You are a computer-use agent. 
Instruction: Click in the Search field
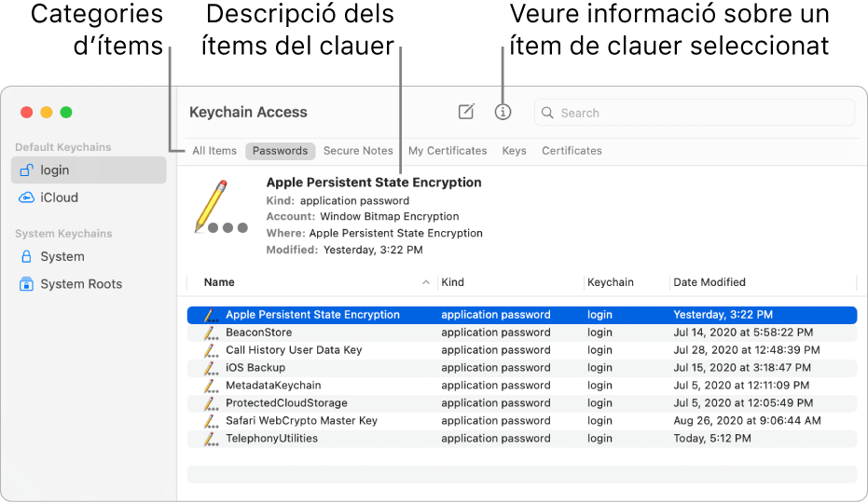point(695,113)
